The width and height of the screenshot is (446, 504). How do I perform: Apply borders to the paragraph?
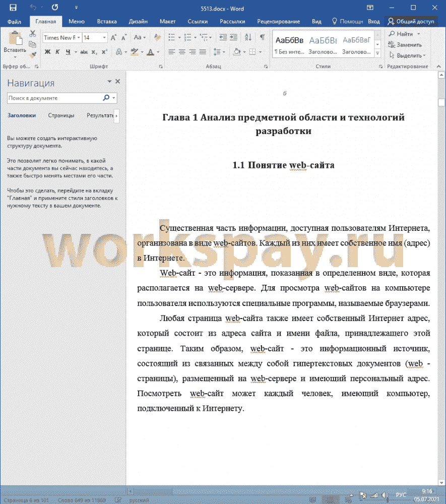coord(253,52)
